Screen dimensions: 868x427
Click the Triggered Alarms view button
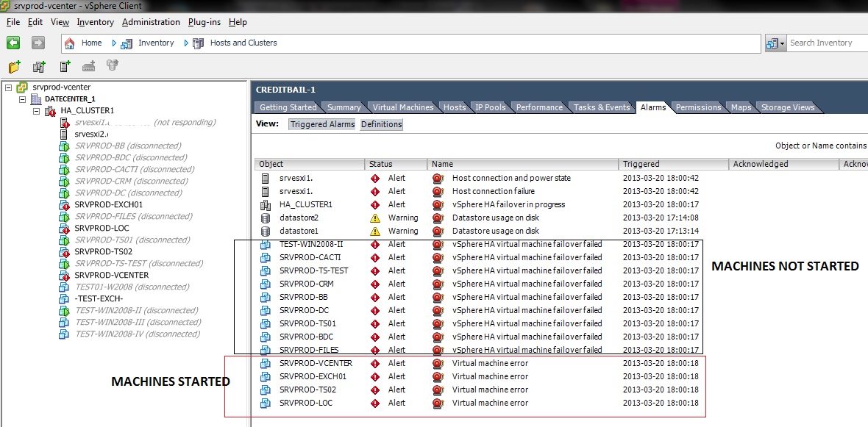point(322,124)
